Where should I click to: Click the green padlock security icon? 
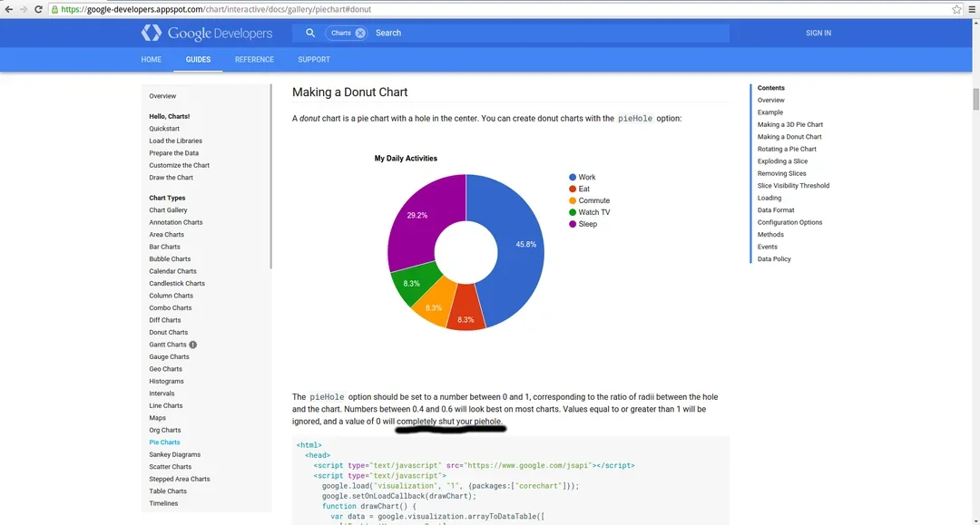pos(55,9)
